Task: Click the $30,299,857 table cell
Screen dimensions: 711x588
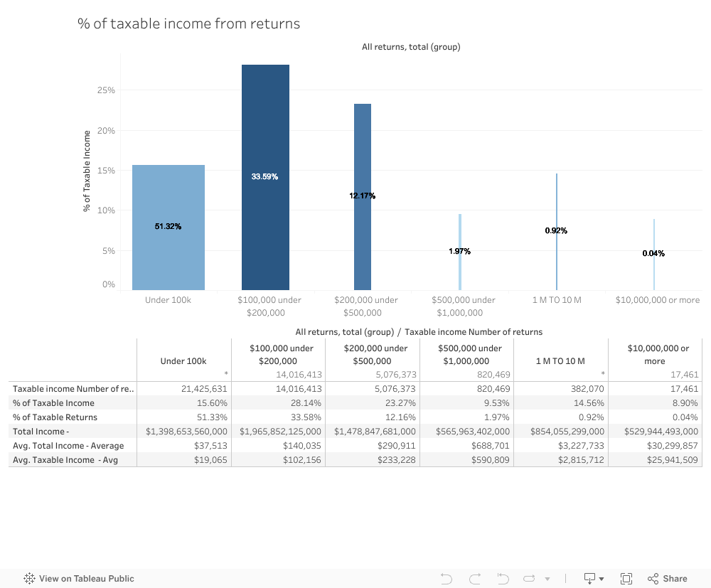Action: coord(673,445)
